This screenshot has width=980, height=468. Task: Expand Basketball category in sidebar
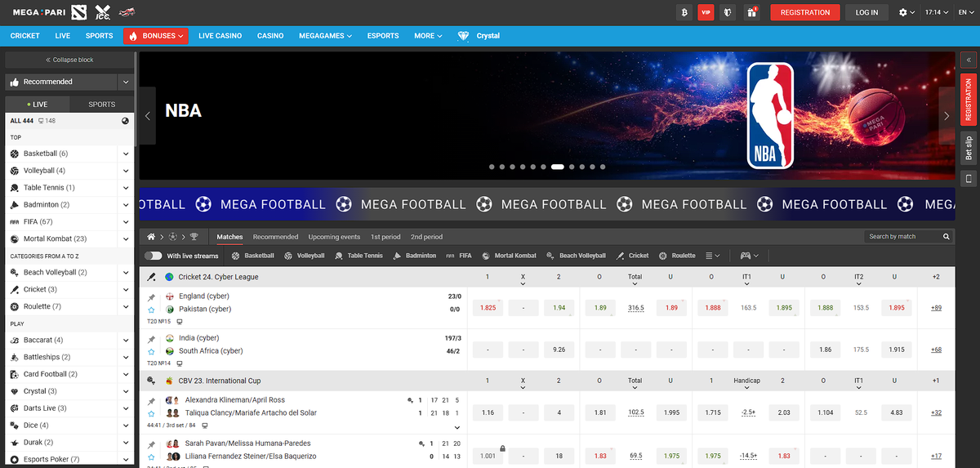click(126, 154)
